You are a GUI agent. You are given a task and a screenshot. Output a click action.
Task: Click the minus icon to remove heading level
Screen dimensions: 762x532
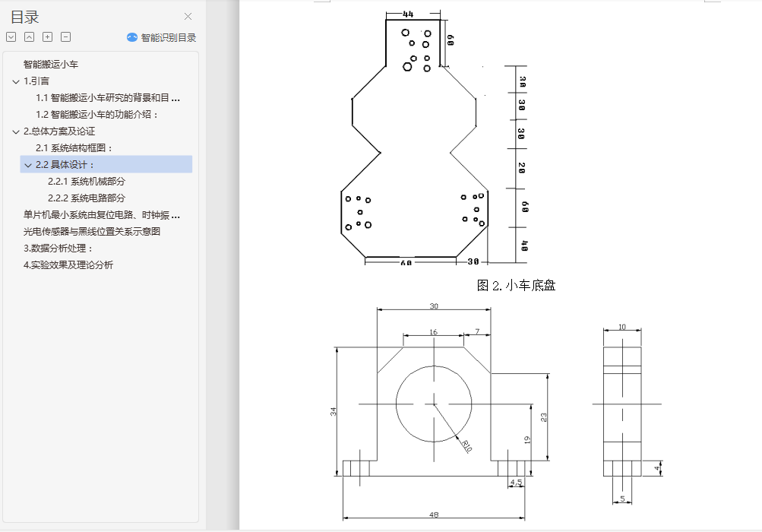pos(65,37)
